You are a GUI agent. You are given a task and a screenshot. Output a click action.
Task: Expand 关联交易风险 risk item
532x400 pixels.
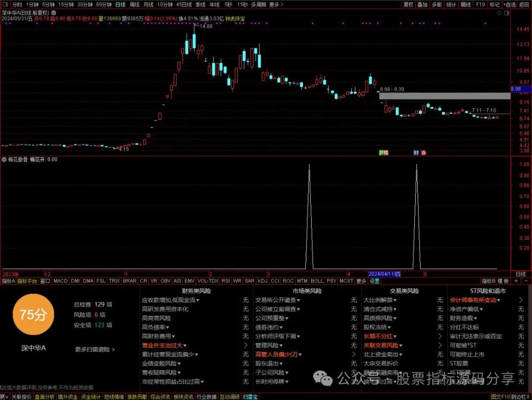tap(383, 345)
